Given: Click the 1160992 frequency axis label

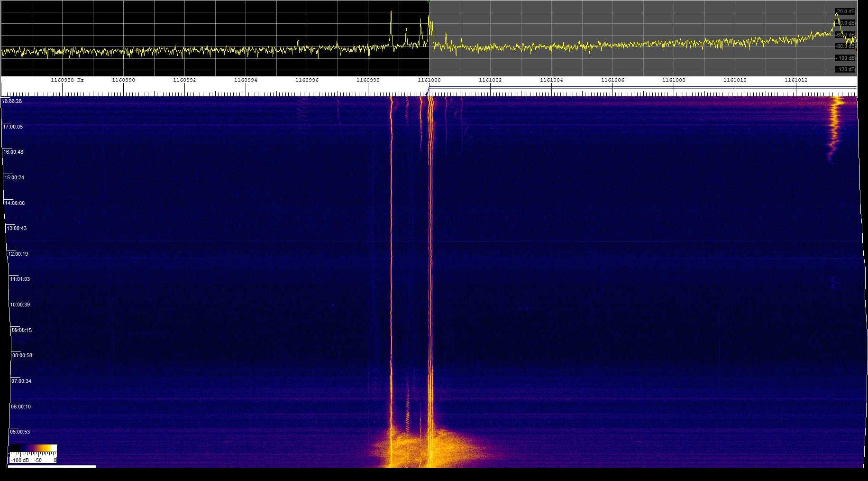Looking at the screenshot, I should click(x=184, y=80).
